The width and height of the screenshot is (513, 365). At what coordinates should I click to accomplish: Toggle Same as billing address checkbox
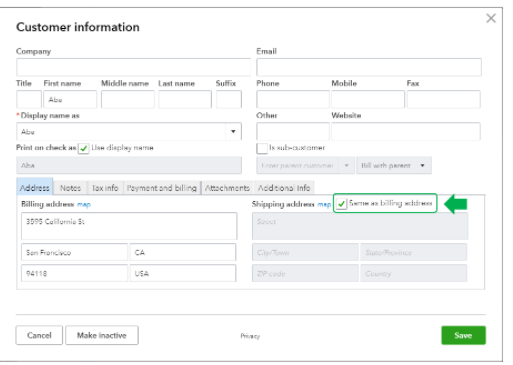[341, 203]
